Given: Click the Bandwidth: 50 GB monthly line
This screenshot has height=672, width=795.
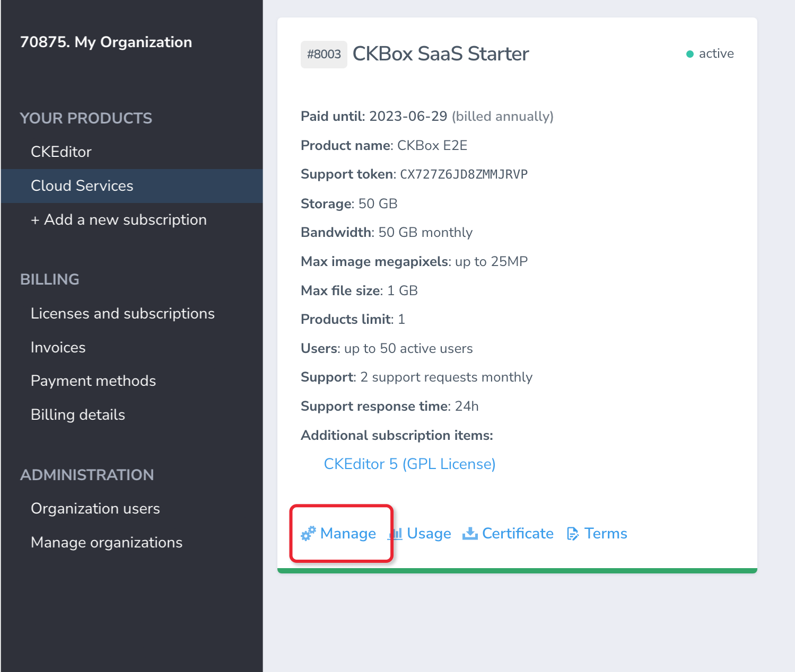Looking at the screenshot, I should [387, 232].
